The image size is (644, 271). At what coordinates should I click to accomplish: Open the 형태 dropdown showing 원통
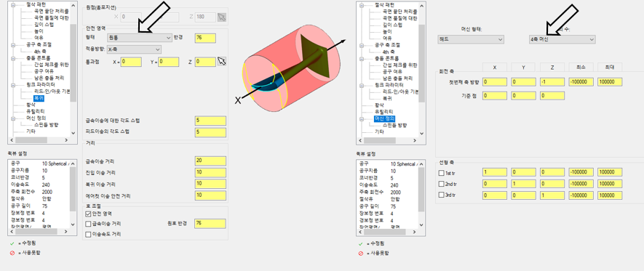click(139, 38)
